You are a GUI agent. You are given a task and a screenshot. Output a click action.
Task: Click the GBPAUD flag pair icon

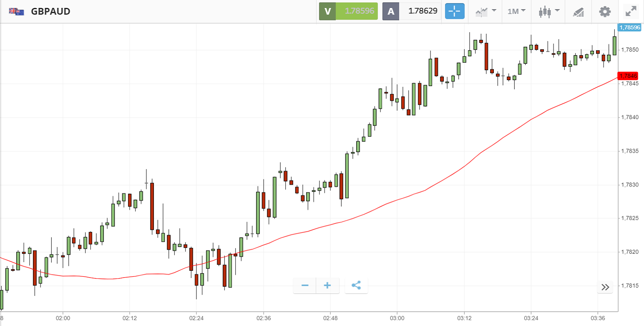[17, 11]
